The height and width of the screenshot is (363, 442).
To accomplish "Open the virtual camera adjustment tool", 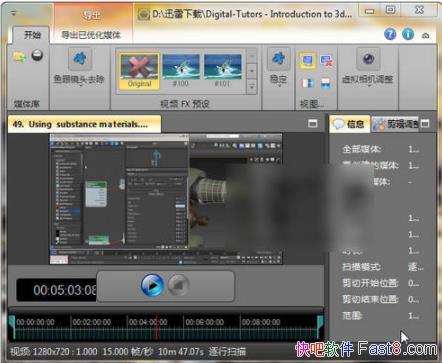I will pyautogui.click(x=368, y=59).
